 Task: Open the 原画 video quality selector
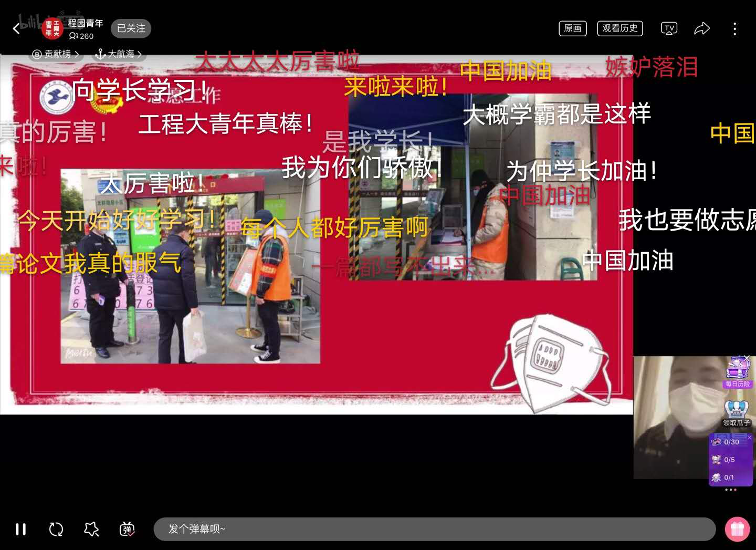[x=572, y=28]
